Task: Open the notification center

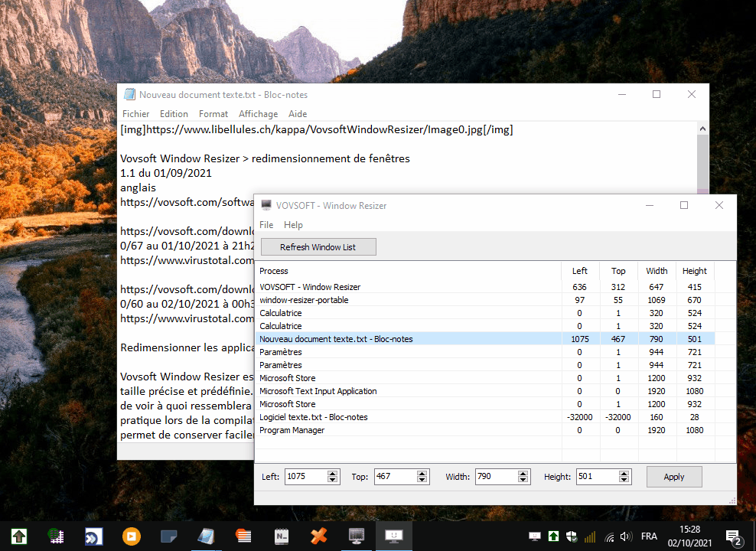Action: pyautogui.click(x=733, y=536)
